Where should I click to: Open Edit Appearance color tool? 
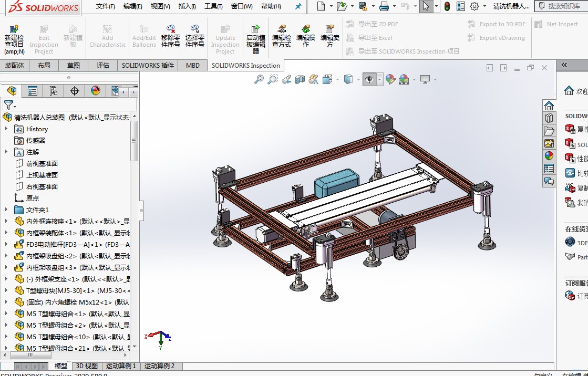pyautogui.click(x=390, y=79)
